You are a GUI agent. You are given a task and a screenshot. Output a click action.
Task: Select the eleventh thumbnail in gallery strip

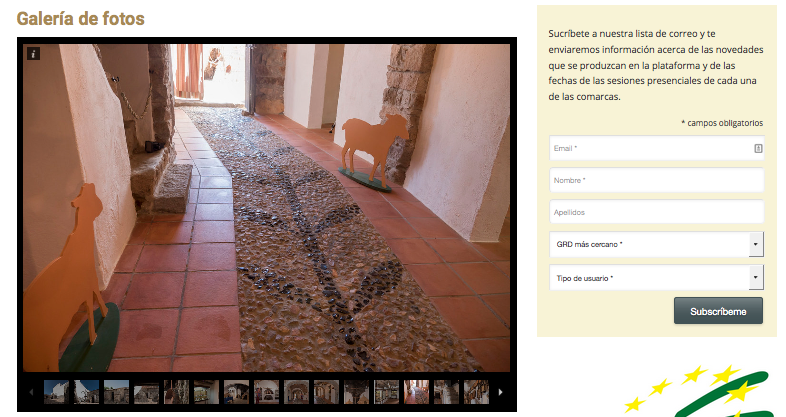pyautogui.click(x=357, y=392)
